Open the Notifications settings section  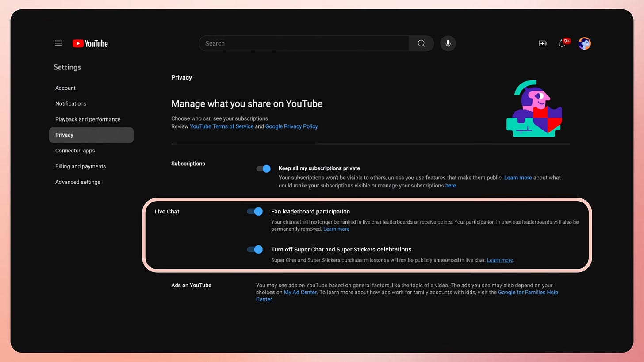click(x=91, y=103)
